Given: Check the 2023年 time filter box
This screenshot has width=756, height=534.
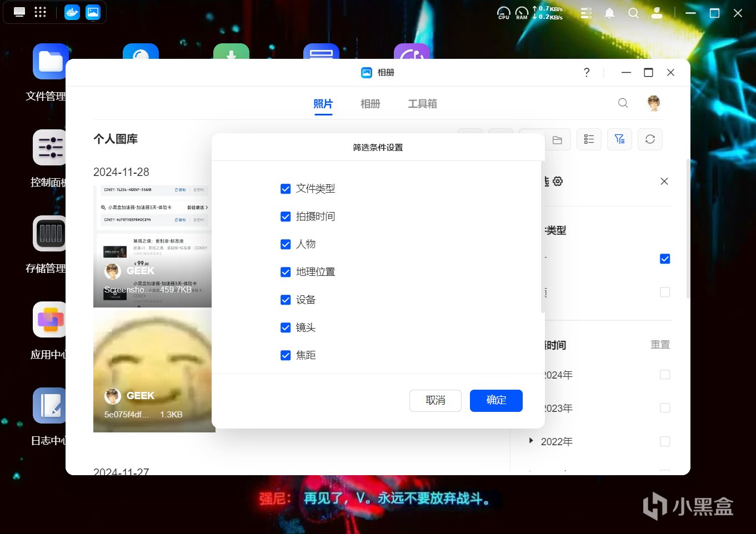Looking at the screenshot, I should point(665,408).
